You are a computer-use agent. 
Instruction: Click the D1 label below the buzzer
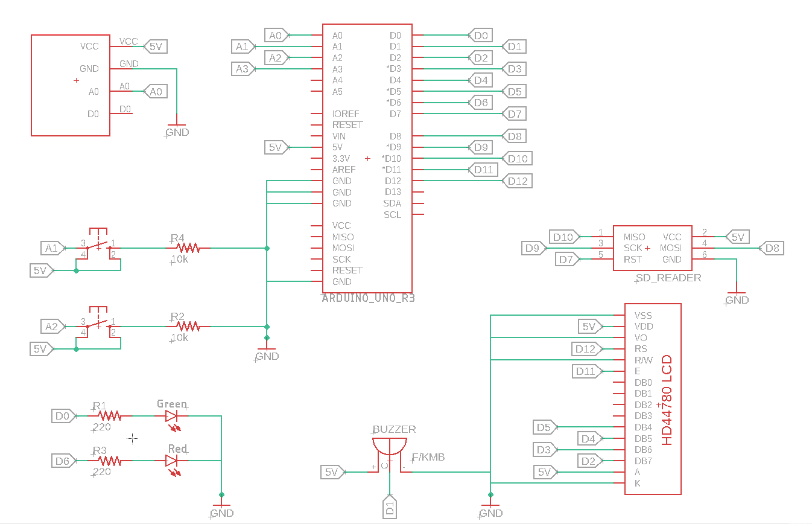(390, 506)
